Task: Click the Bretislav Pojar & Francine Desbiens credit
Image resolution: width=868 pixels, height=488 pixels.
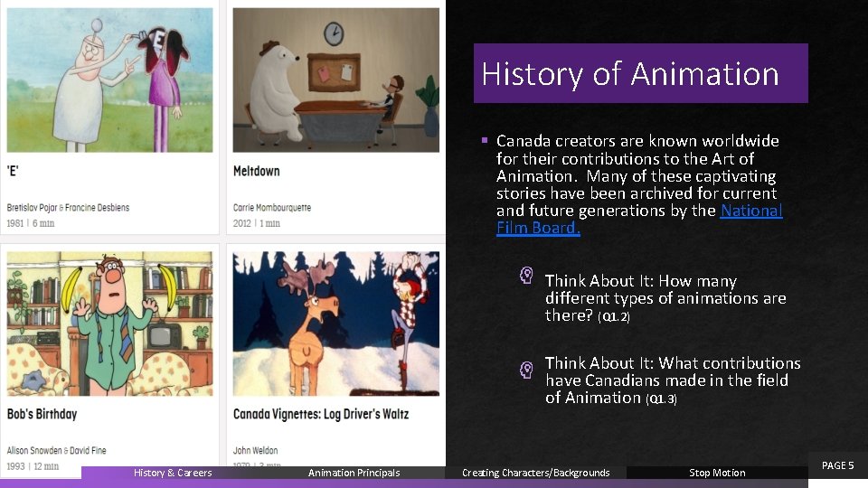Action: (x=68, y=208)
